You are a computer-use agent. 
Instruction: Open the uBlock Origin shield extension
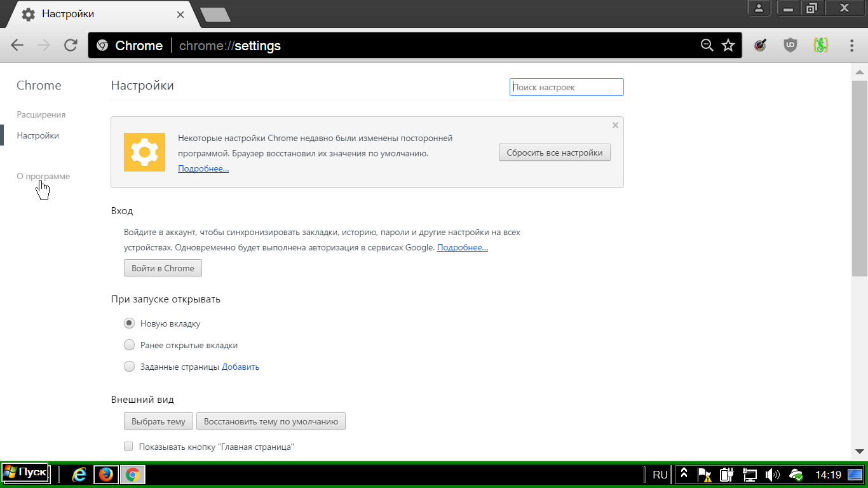click(790, 45)
